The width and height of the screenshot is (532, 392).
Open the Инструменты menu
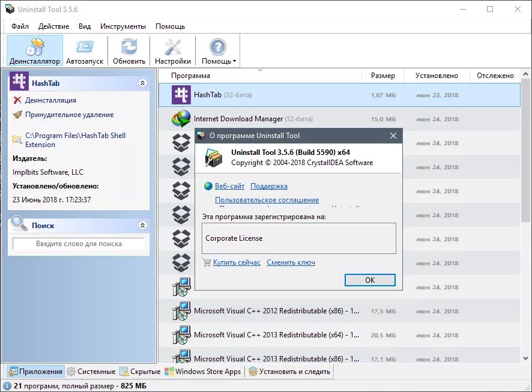click(x=123, y=26)
